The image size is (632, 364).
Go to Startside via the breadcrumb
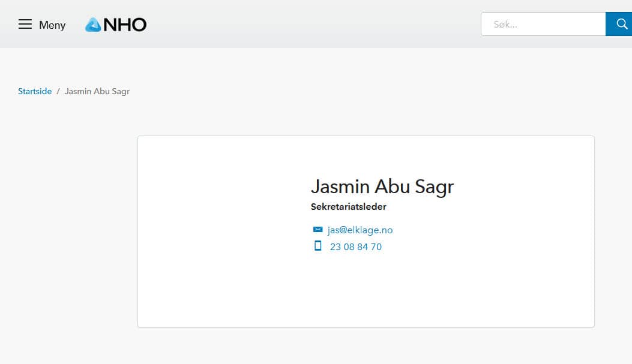pyautogui.click(x=35, y=91)
